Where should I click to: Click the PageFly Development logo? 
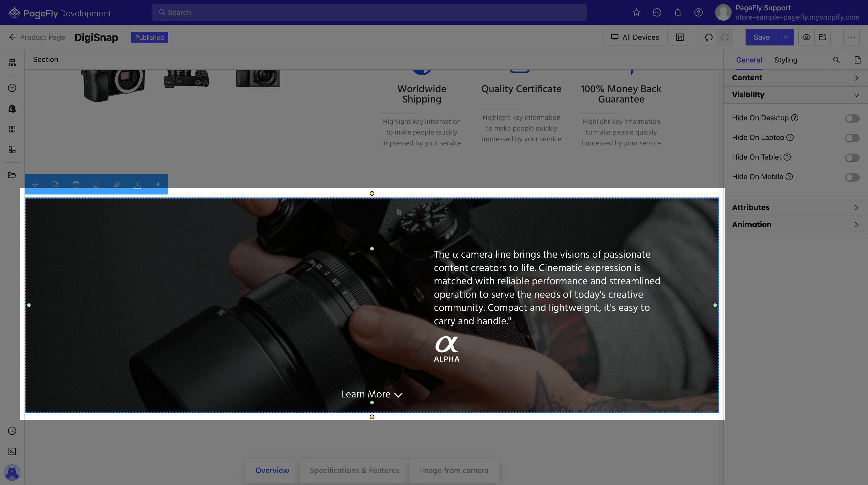(x=60, y=13)
